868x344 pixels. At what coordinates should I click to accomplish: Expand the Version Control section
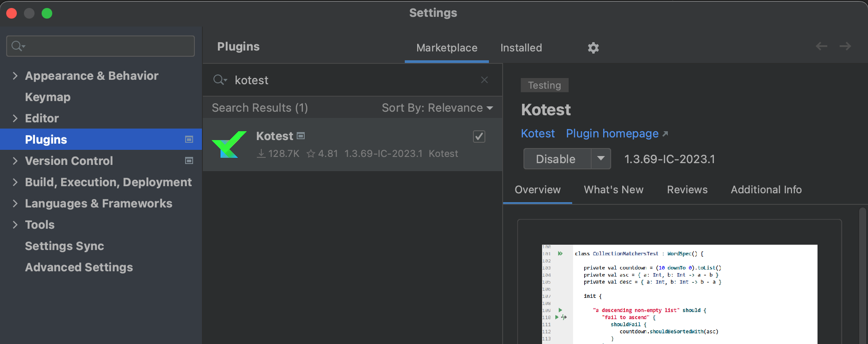click(x=15, y=161)
